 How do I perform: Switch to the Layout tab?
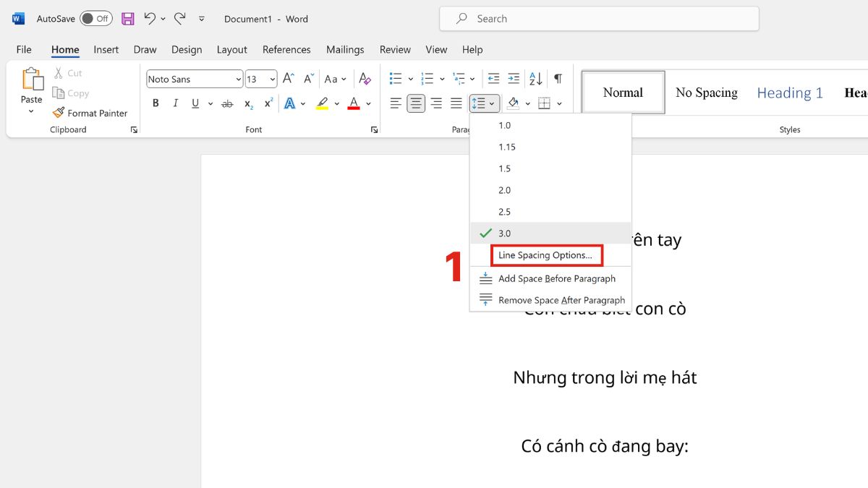231,49
